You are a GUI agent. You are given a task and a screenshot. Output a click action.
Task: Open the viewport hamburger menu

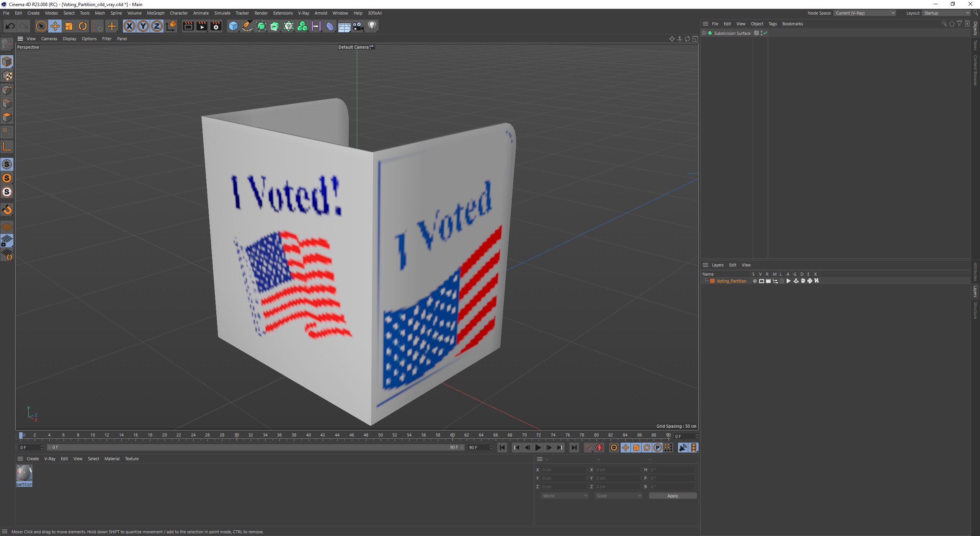(x=20, y=39)
